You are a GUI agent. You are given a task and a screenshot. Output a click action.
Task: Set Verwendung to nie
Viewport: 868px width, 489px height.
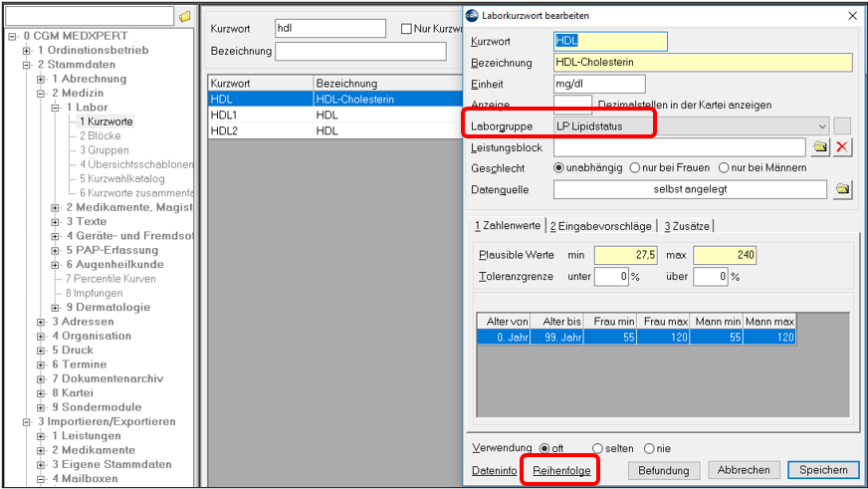649,448
